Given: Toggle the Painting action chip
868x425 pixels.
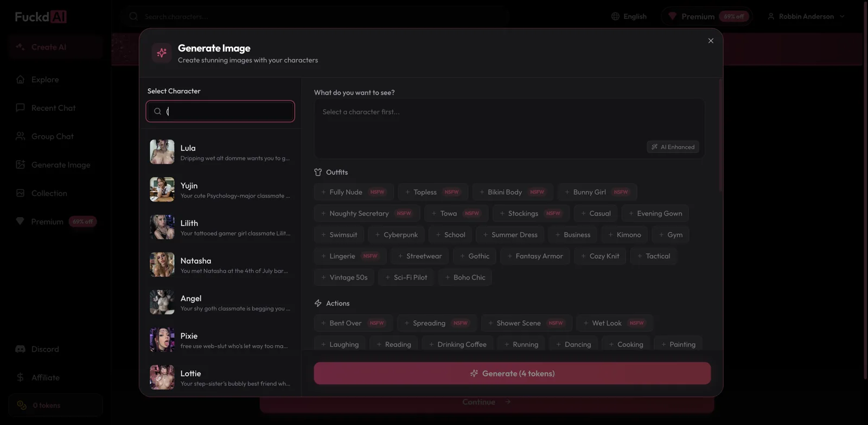Looking at the screenshot, I should (x=678, y=344).
